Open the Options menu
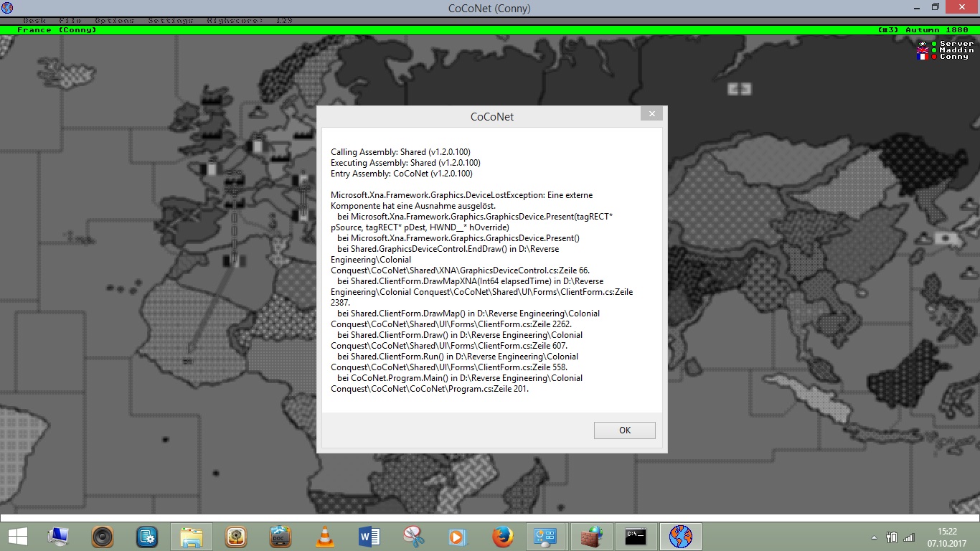This screenshot has width=980, height=551. [x=114, y=20]
